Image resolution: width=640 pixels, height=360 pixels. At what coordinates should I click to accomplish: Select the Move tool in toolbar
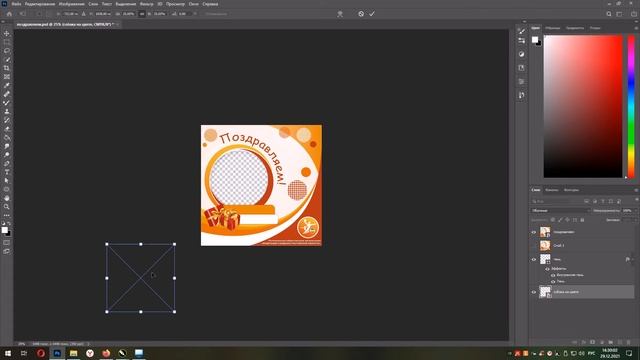(x=7, y=33)
